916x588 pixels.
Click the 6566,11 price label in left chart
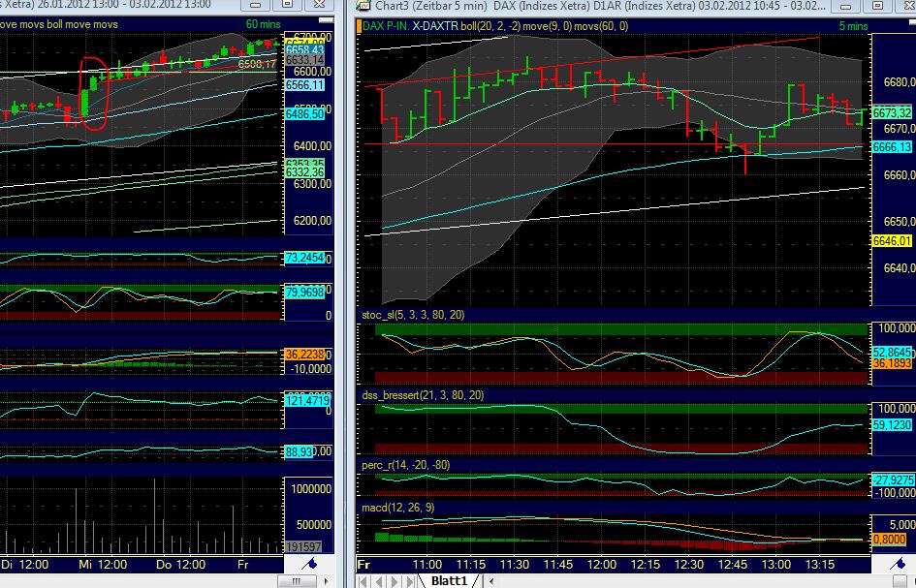pyautogui.click(x=304, y=85)
